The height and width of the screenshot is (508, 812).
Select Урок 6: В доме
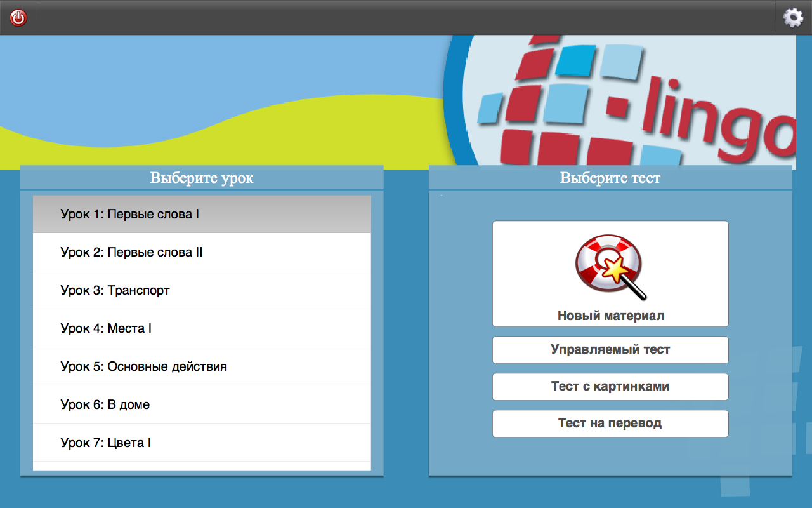tap(202, 404)
